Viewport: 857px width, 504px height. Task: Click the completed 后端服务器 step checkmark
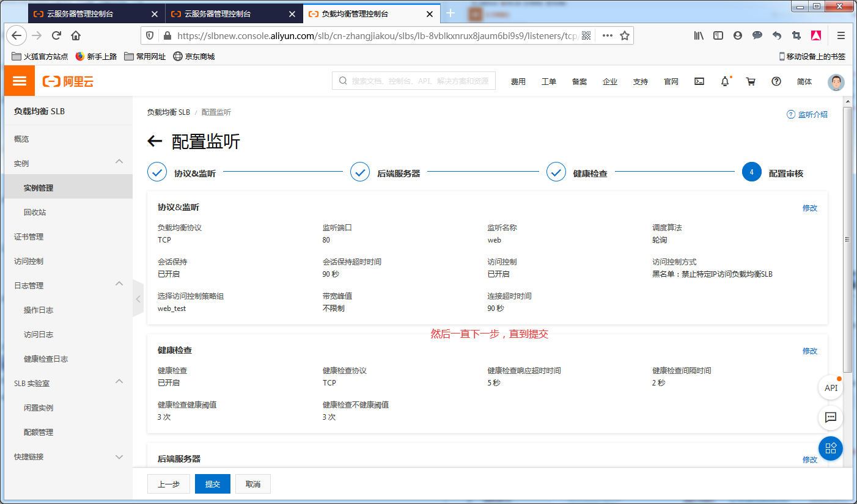[x=360, y=172]
